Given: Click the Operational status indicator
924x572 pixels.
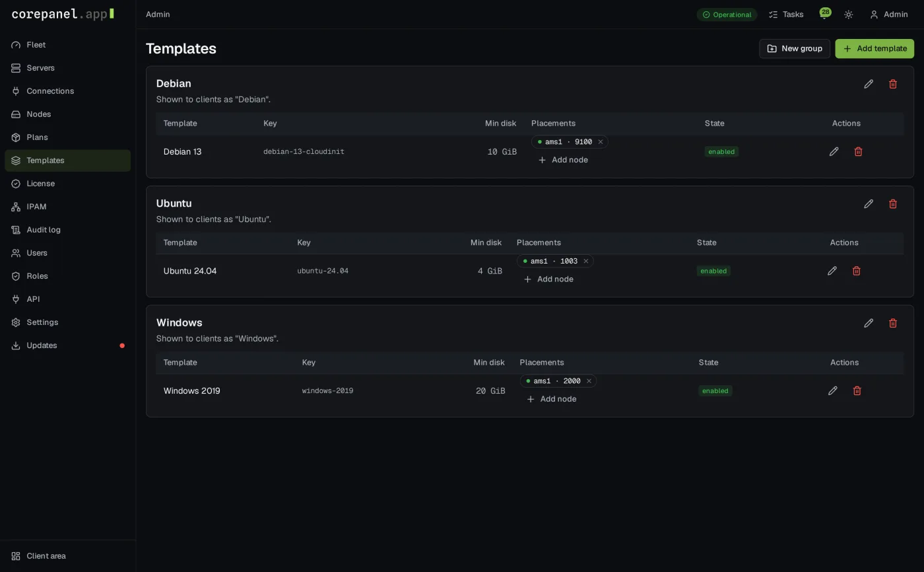Looking at the screenshot, I should point(727,15).
